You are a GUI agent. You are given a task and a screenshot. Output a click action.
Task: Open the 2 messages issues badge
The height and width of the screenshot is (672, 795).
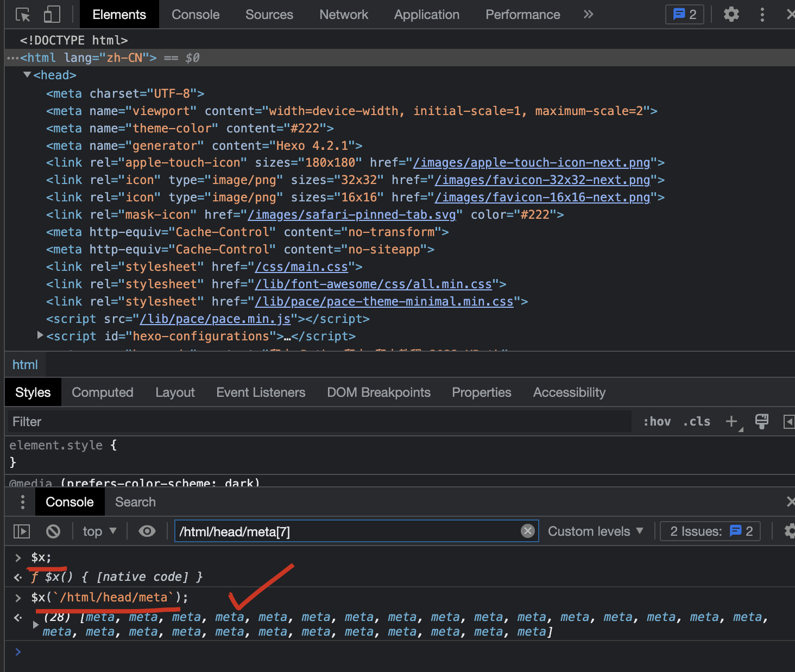tap(685, 15)
